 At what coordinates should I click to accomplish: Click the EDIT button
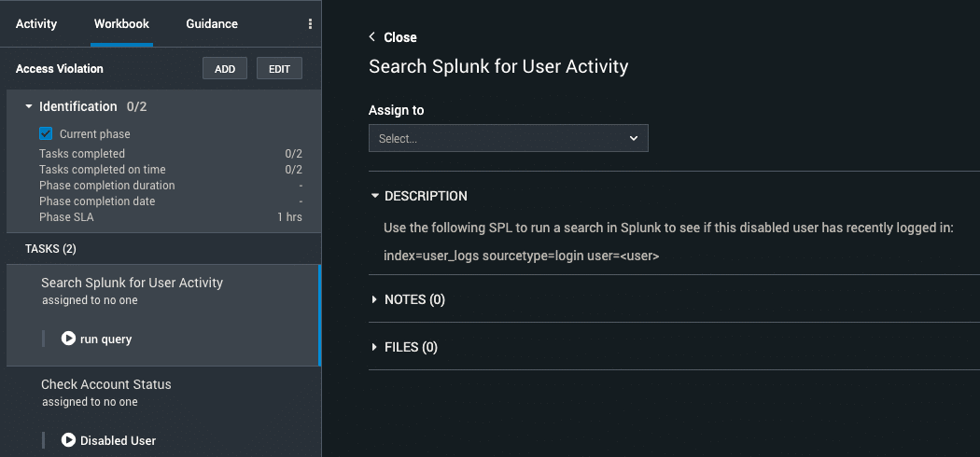(x=279, y=69)
